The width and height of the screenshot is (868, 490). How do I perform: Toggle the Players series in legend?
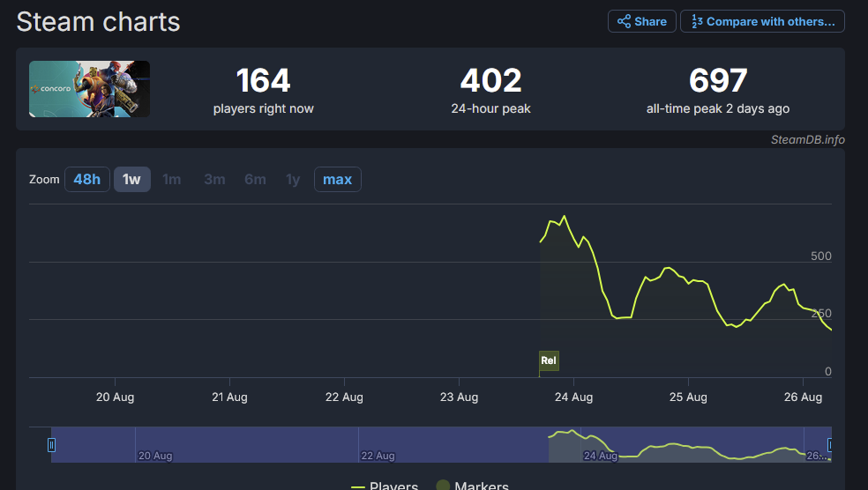coord(385,486)
